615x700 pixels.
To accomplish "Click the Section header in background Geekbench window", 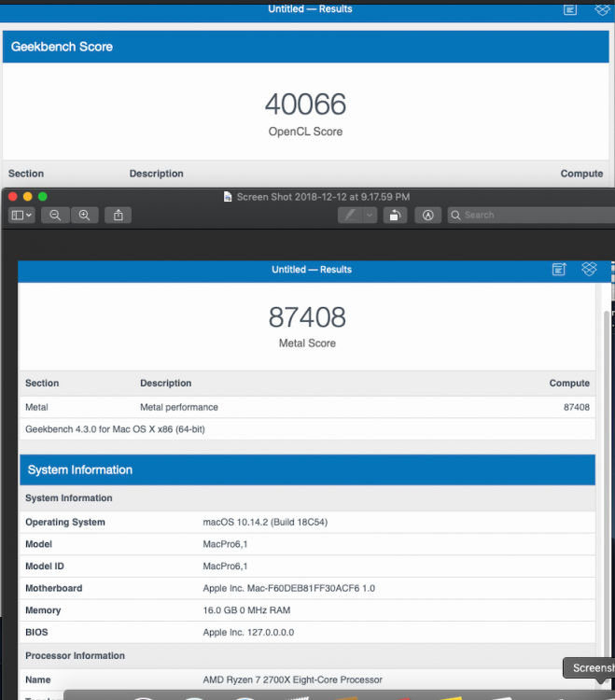I will point(26,174).
